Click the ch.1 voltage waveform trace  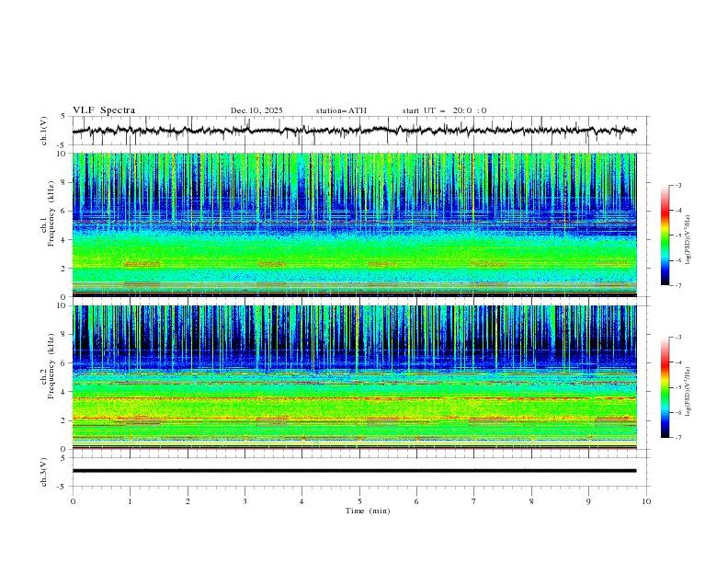(x=354, y=131)
